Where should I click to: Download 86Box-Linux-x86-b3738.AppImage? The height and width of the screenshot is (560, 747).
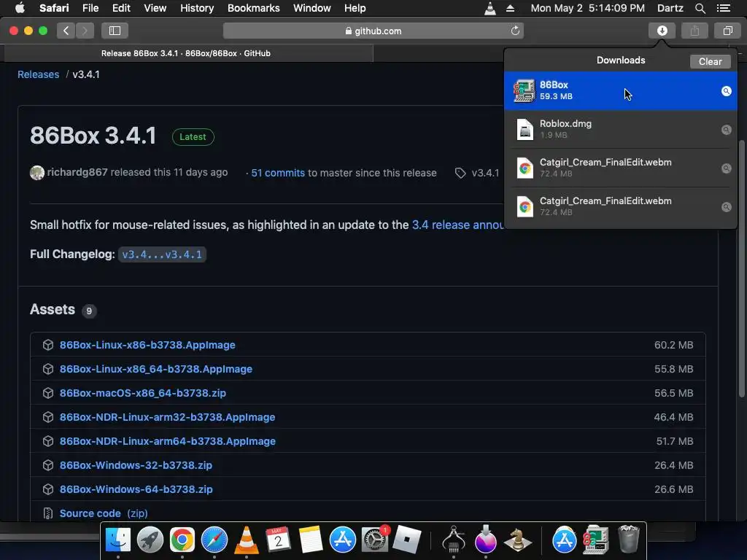click(x=147, y=345)
